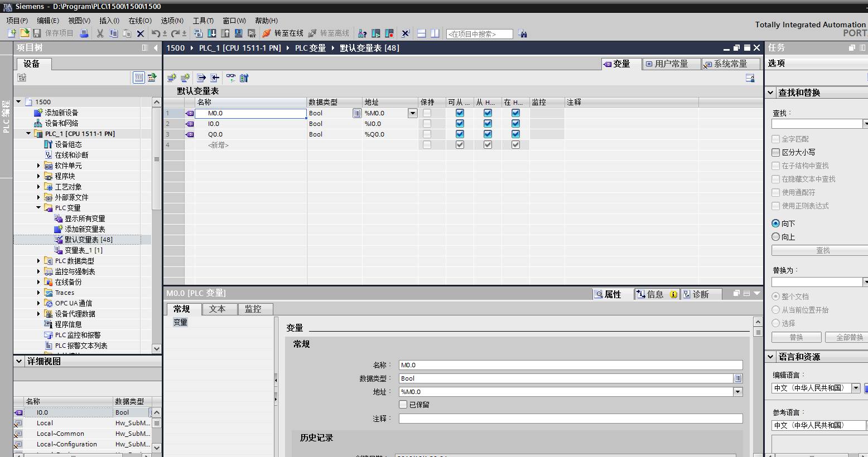Split editor area vertically
Screen dimensions: 868x457
click(435, 33)
